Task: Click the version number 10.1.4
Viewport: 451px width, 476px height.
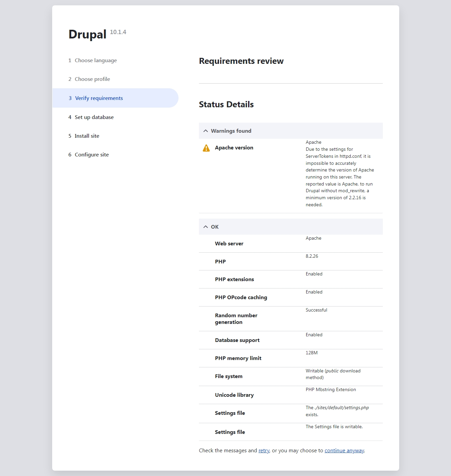Action: pos(118,32)
